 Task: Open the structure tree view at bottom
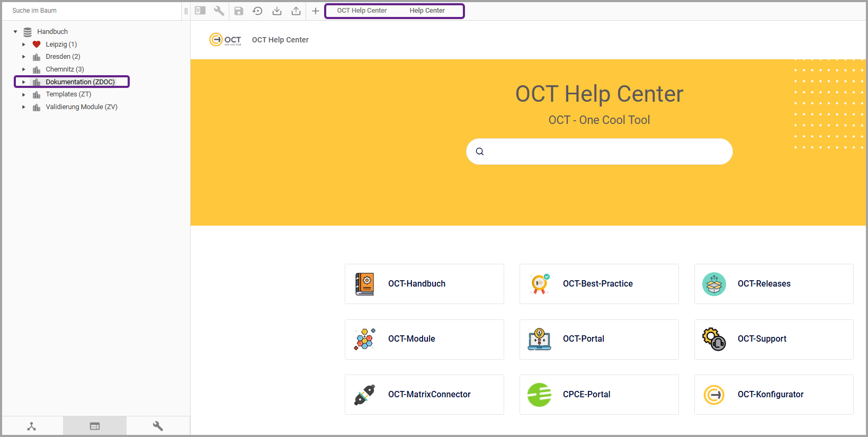32,426
